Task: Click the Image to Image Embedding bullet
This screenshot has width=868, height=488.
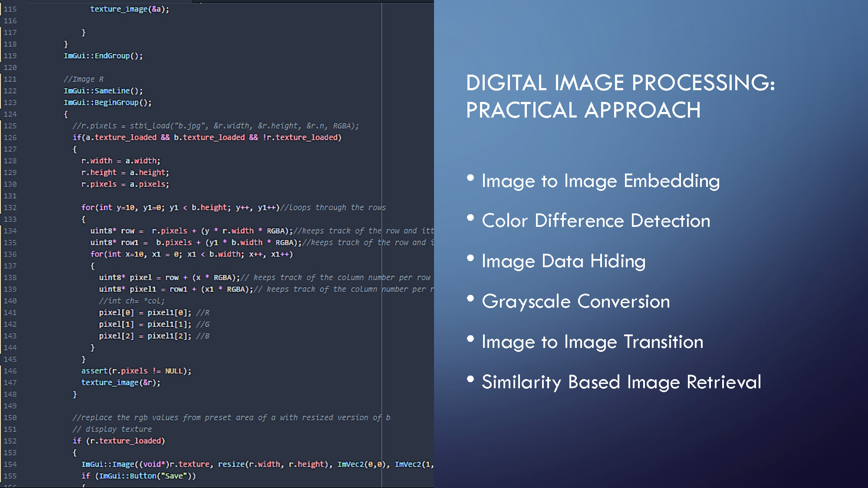Action: [600, 181]
